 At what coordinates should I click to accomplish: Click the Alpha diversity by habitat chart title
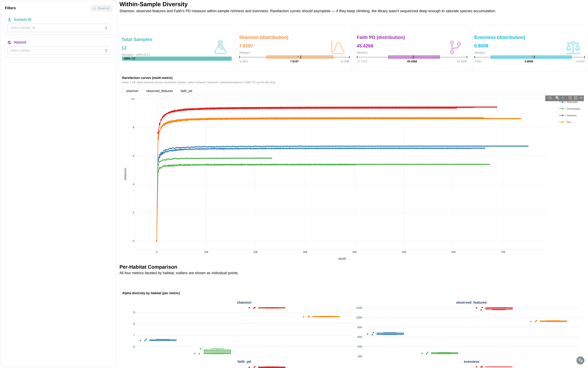pyautogui.click(x=151, y=293)
